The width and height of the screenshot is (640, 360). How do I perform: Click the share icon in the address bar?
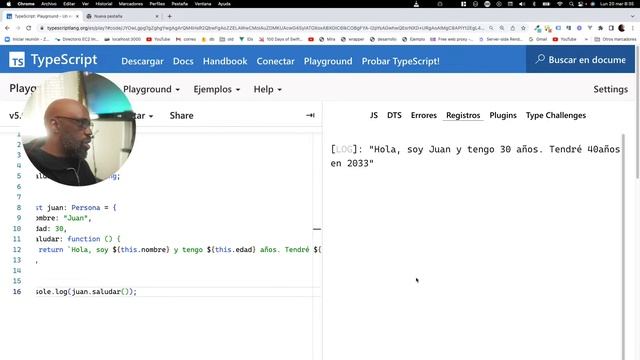click(x=513, y=28)
